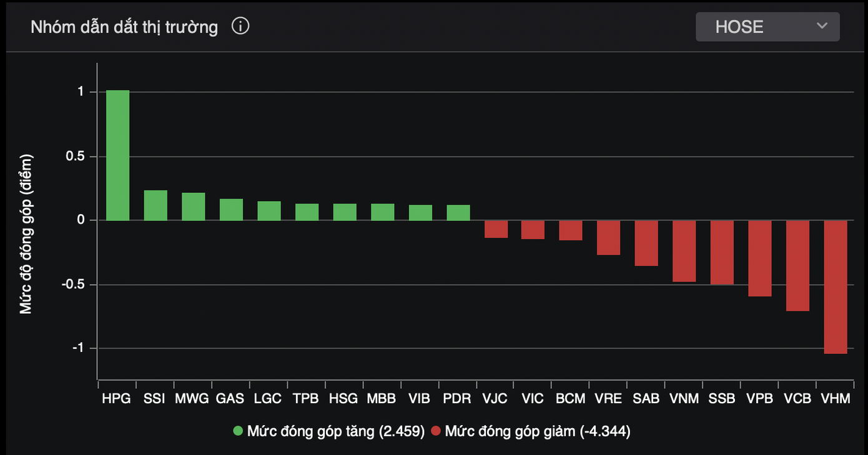868x455 pixels.
Task: Click the dropdown chevron arrow next to HOSE
Action: point(822,26)
